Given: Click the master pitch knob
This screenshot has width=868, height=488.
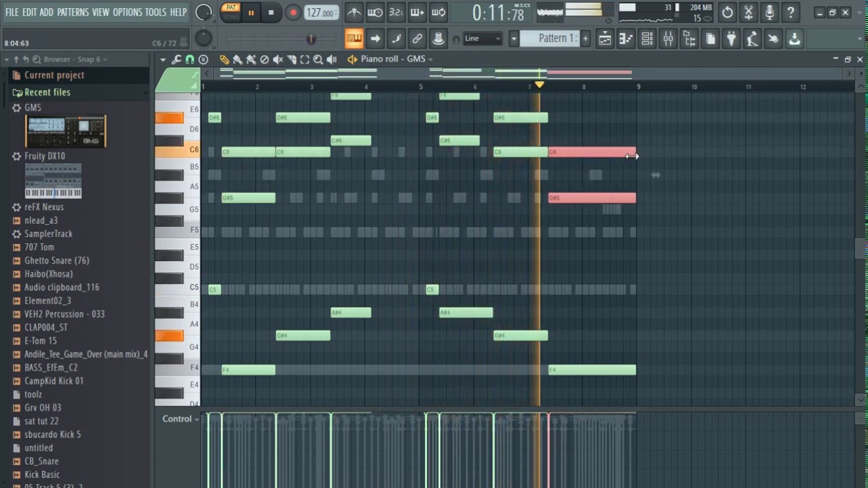Looking at the screenshot, I should point(203,39).
